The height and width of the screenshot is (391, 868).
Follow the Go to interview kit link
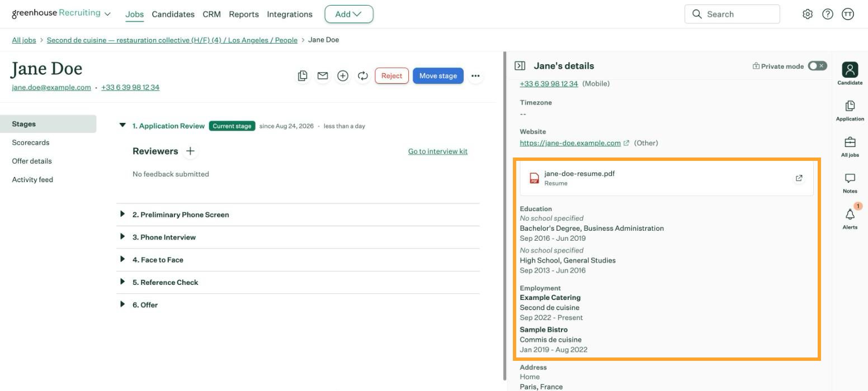coord(438,151)
